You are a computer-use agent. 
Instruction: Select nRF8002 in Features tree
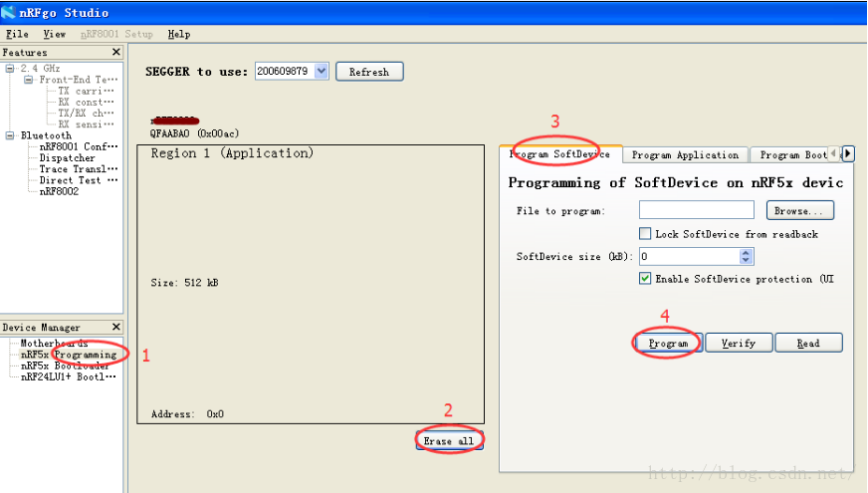tap(59, 191)
